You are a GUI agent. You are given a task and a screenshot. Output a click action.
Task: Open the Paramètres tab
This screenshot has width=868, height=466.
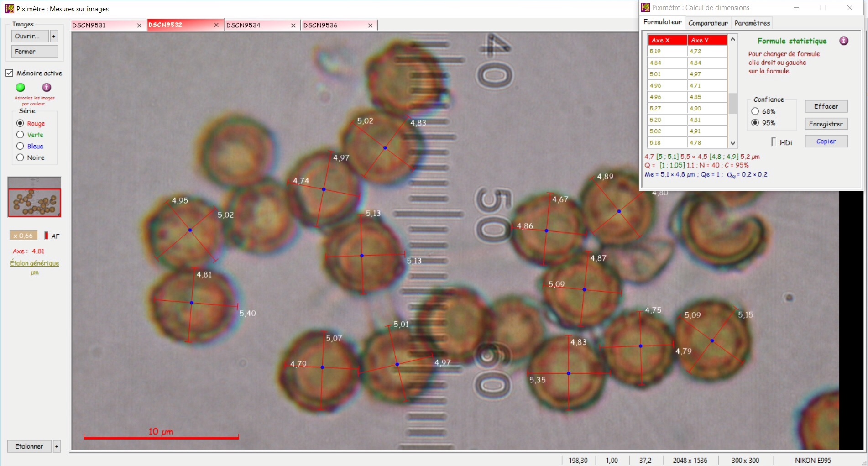[752, 23]
